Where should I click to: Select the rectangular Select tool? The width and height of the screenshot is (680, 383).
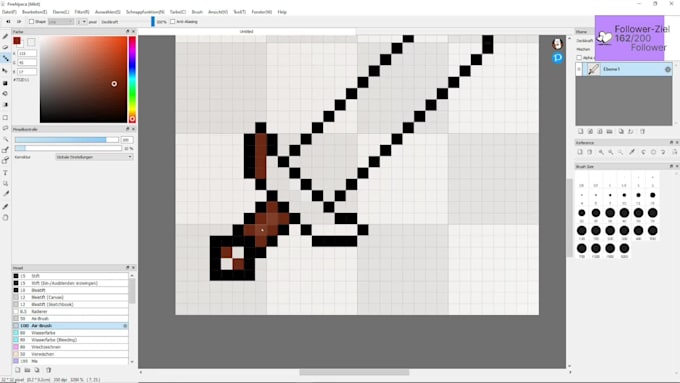[x=6, y=117]
